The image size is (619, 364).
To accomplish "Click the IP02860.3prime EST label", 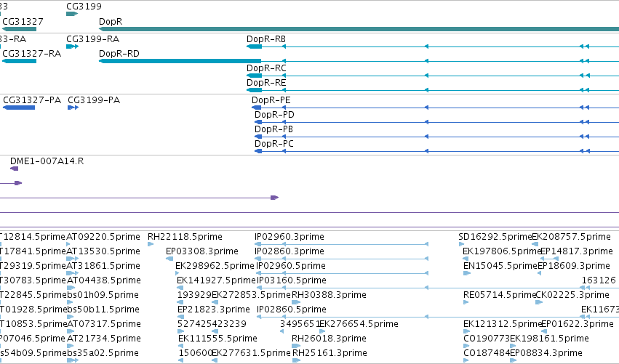I will coord(289,251).
